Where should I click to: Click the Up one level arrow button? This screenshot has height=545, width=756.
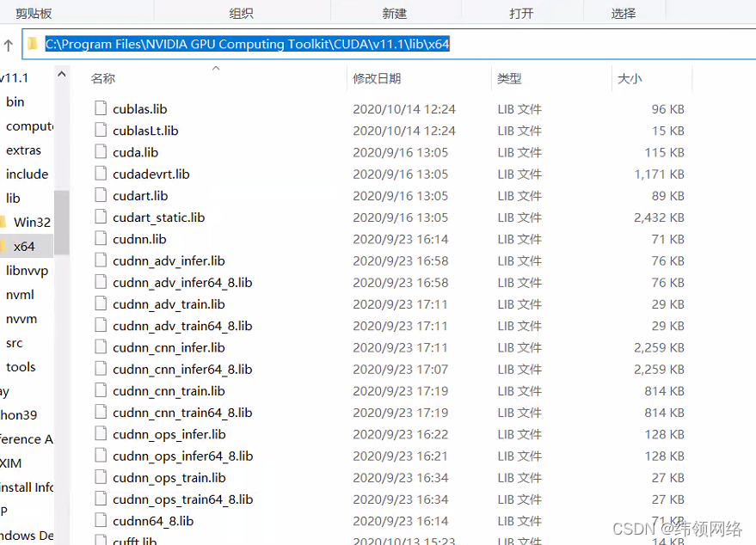(x=9, y=46)
